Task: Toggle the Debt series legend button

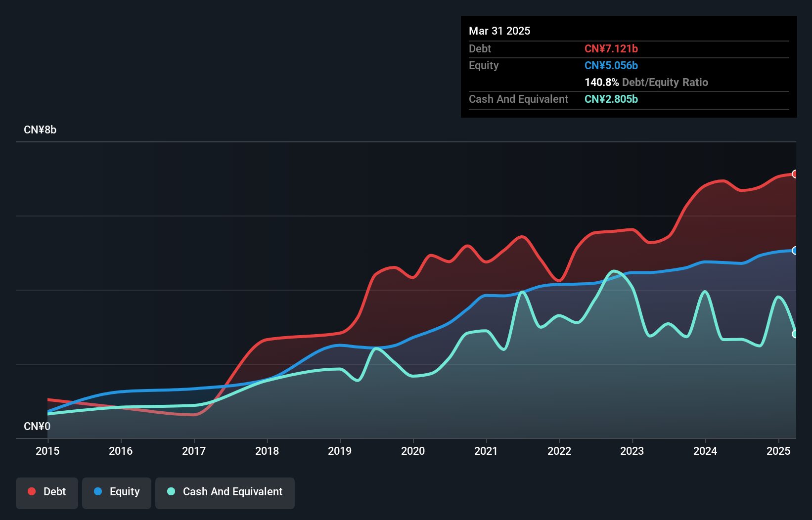Action: pyautogui.click(x=47, y=493)
